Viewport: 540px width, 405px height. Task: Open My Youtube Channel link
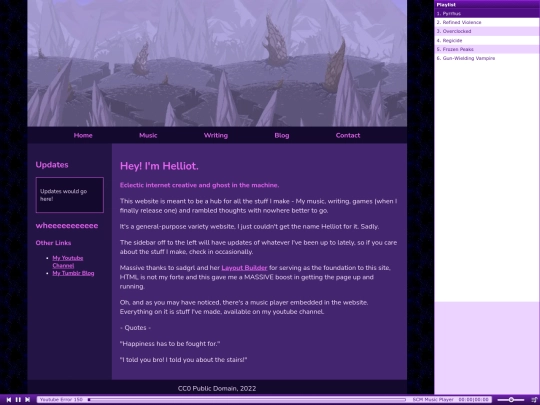pos(68,261)
